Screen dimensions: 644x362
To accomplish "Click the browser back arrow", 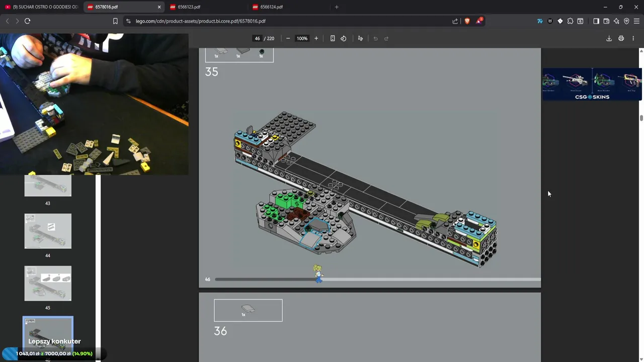I will click(7, 21).
